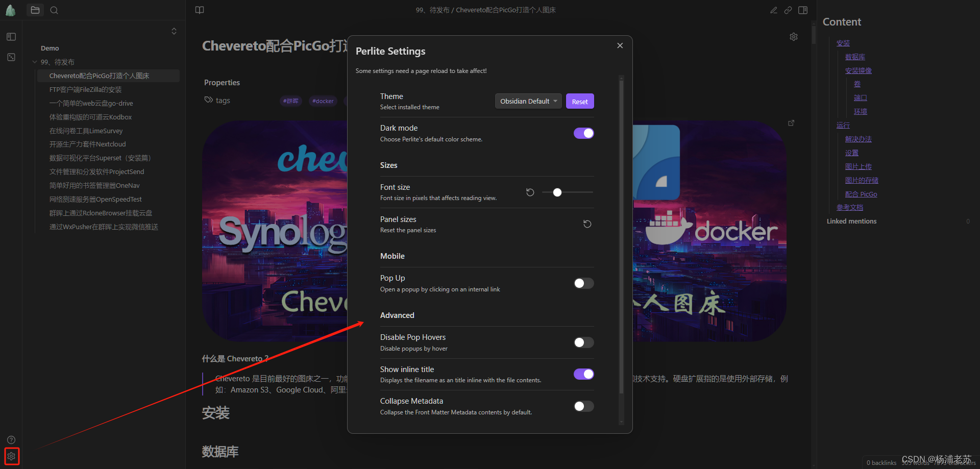This screenshot has width=980, height=469.
Task: Jump to 配合 PicGo in the Content outline
Action: coord(861,194)
